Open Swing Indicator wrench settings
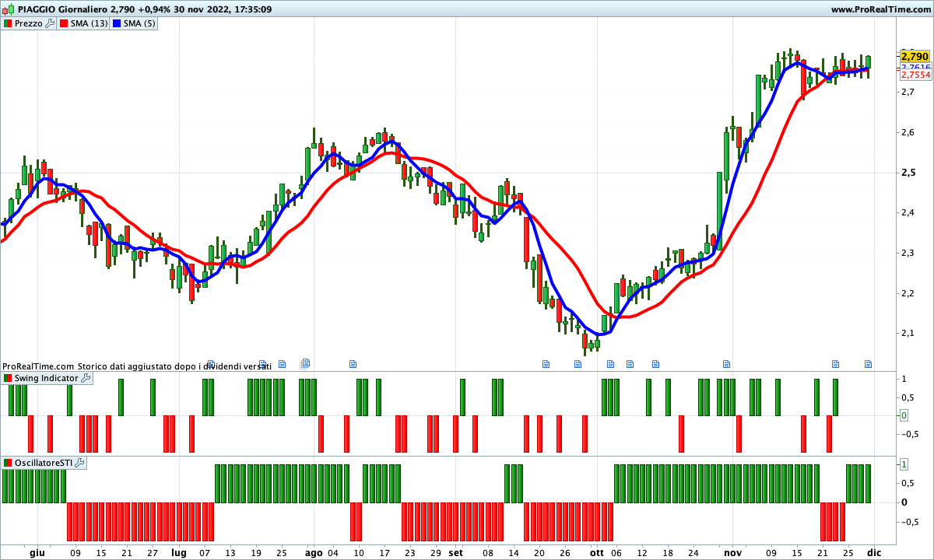 pos(86,378)
